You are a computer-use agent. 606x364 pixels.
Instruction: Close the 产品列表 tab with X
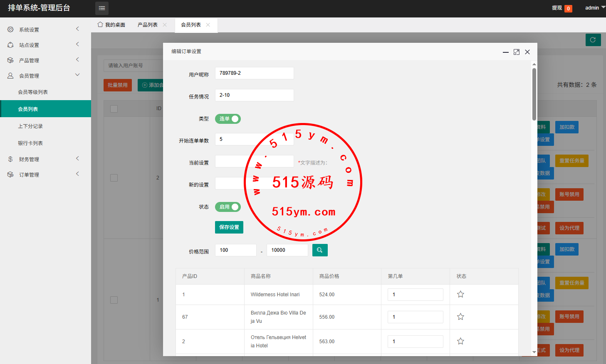165,25
